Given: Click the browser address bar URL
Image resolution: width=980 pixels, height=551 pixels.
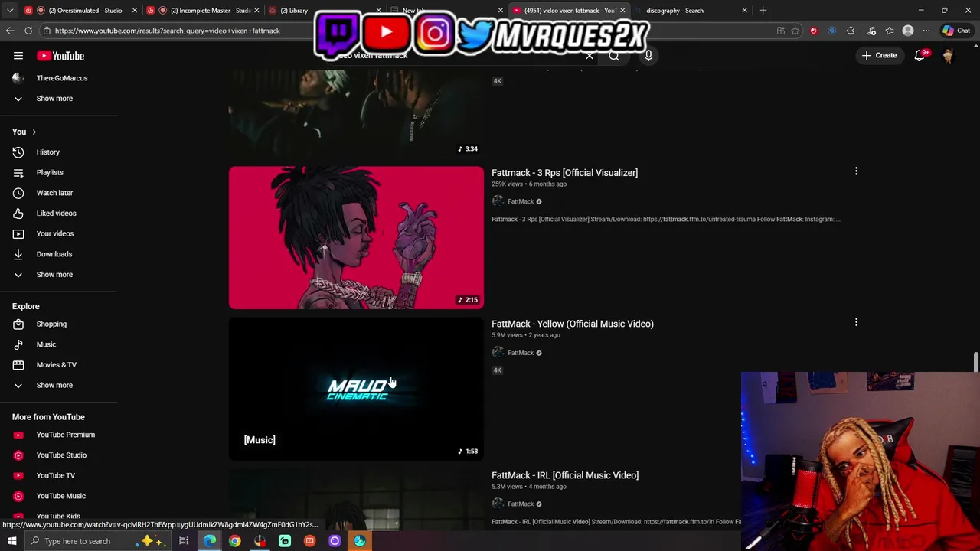Looking at the screenshot, I should 167,31.
